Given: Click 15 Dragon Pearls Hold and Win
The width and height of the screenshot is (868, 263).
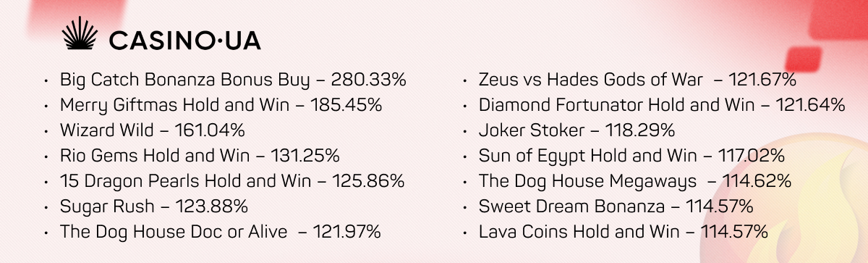Looking at the screenshot, I should tap(232, 181).
